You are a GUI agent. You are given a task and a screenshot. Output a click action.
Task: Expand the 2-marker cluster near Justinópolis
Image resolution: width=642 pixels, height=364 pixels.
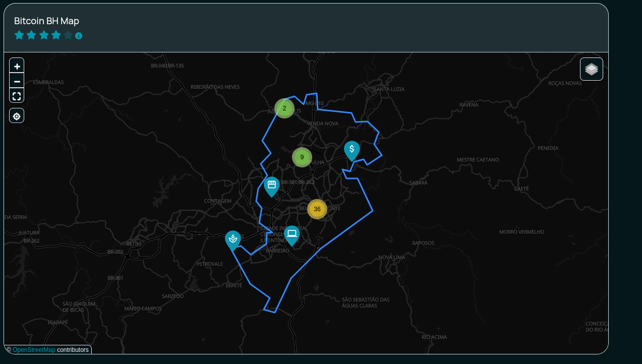tap(284, 108)
